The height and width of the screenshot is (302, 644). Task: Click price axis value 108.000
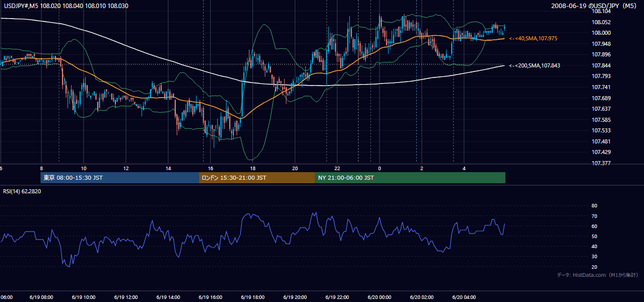coord(601,33)
